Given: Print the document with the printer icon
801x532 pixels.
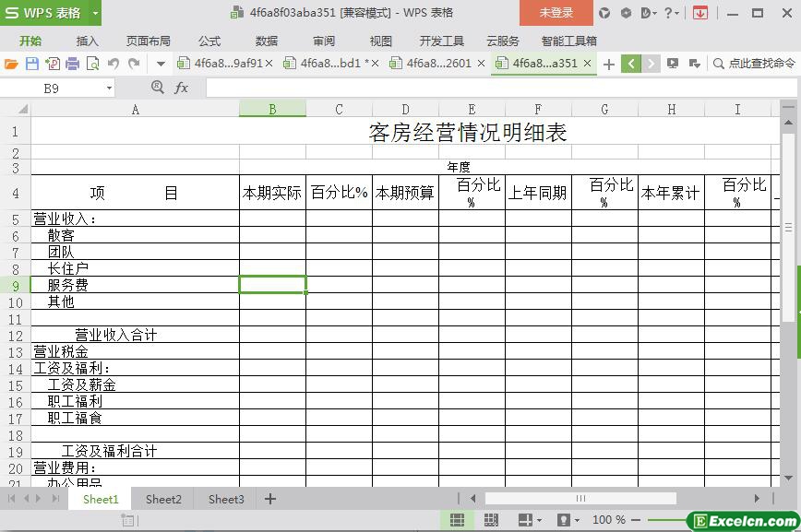Looking at the screenshot, I should (73, 64).
